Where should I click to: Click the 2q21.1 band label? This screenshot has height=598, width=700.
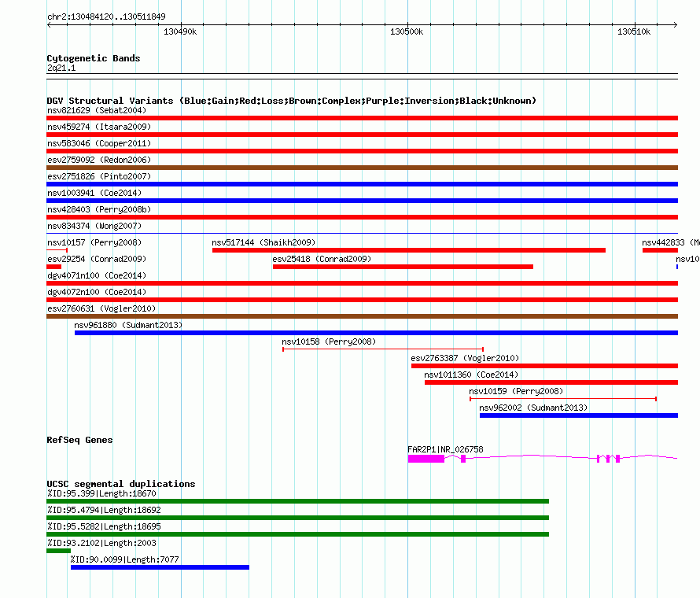point(61,68)
